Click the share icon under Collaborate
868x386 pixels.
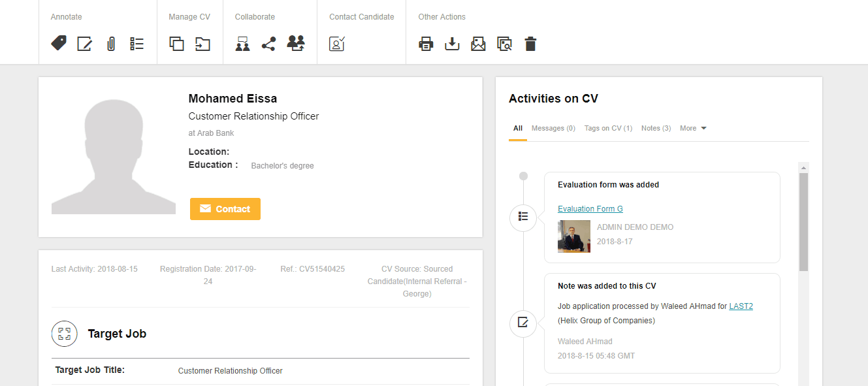pos(268,44)
